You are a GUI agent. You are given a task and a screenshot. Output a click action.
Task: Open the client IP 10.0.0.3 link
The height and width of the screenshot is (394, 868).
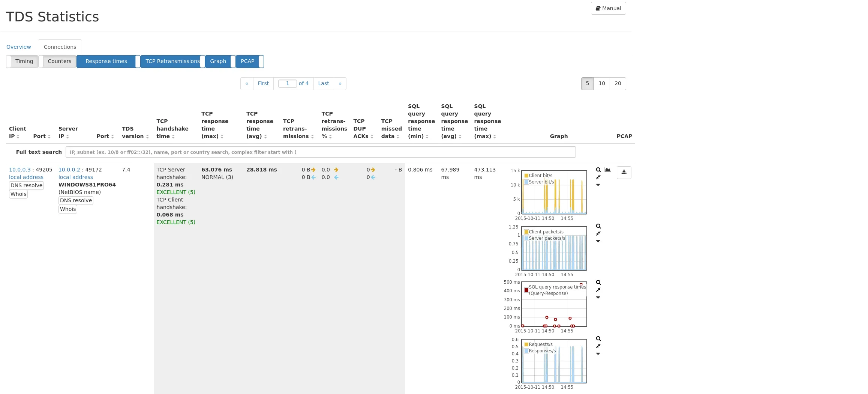(x=20, y=170)
